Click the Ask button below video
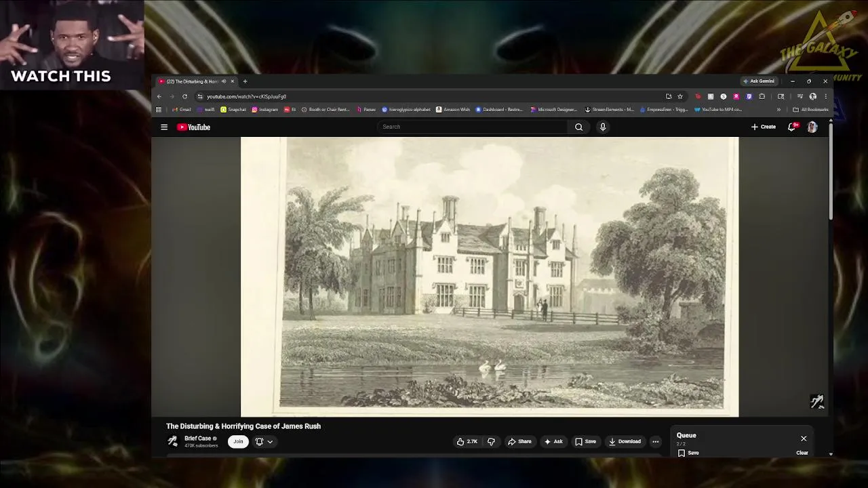This screenshot has height=488, width=868. 553,441
